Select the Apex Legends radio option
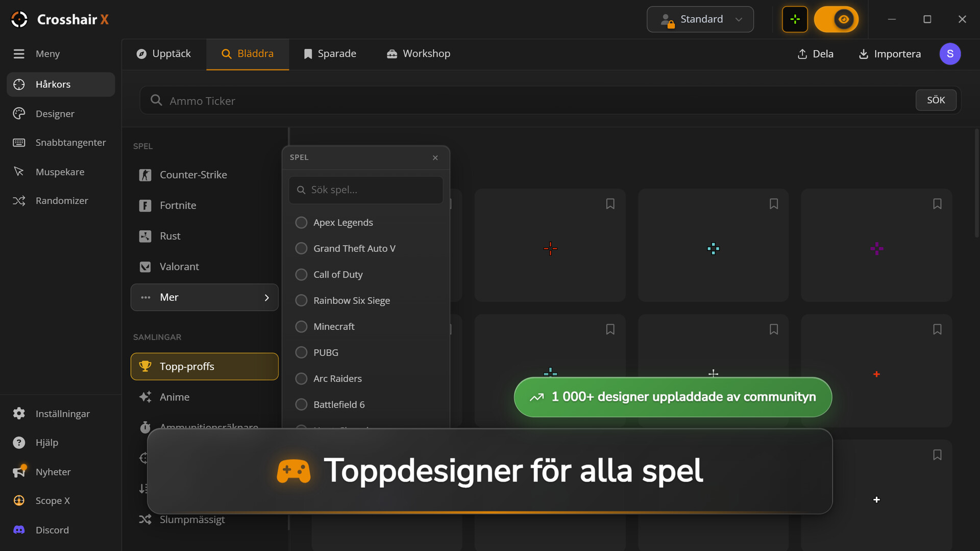Image resolution: width=980 pixels, height=551 pixels. coord(301,223)
